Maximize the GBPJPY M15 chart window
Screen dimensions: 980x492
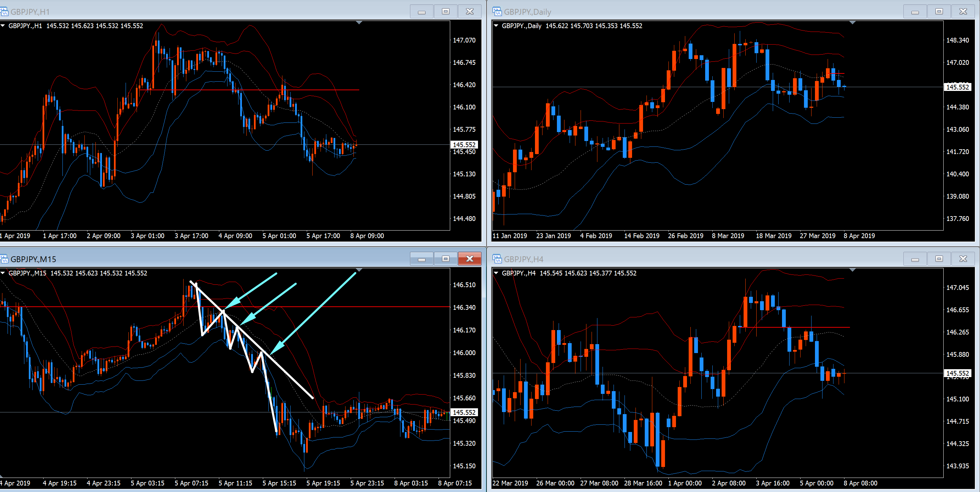click(445, 259)
